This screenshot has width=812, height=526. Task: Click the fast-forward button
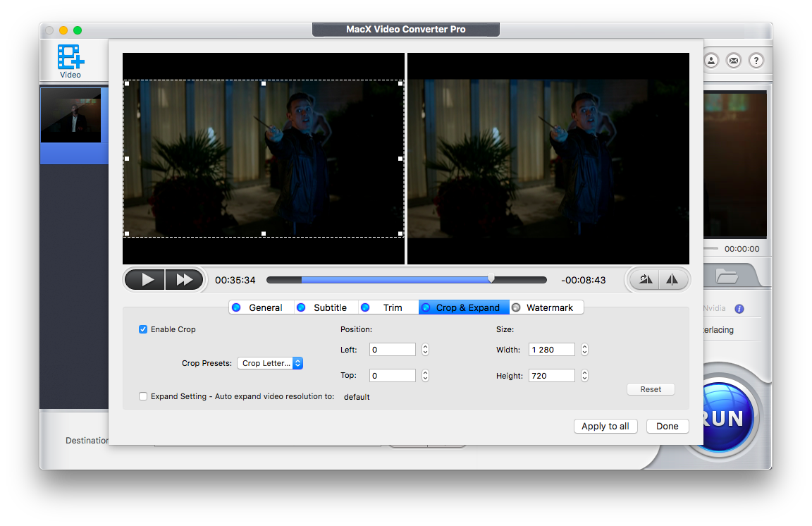pyautogui.click(x=185, y=280)
